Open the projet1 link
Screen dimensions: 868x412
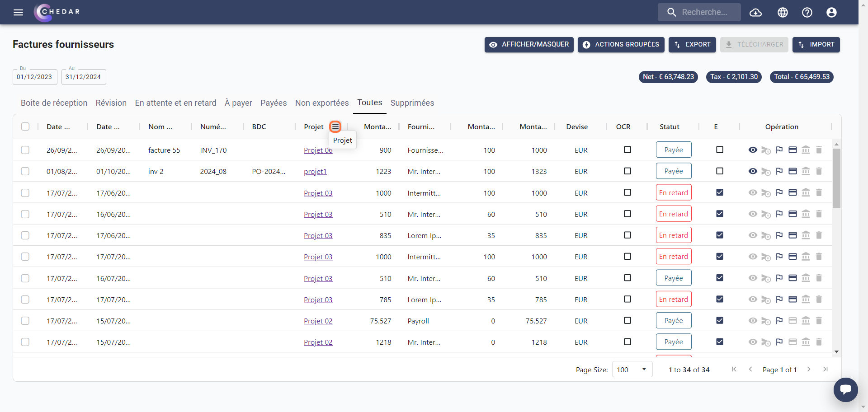(x=315, y=171)
